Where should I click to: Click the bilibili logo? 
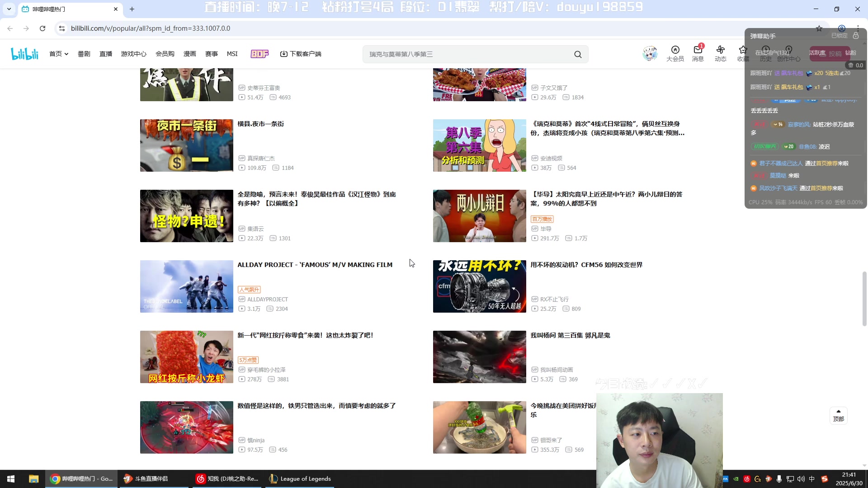tap(24, 54)
